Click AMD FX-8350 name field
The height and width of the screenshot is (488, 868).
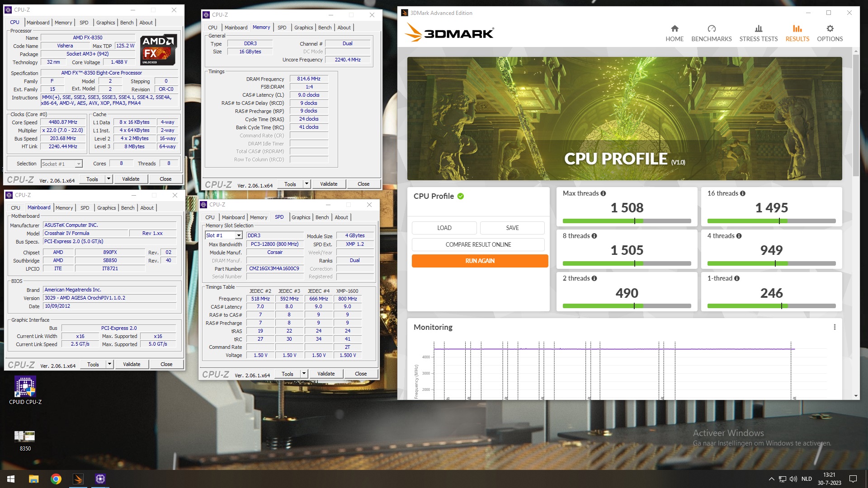click(x=88, y=38)
